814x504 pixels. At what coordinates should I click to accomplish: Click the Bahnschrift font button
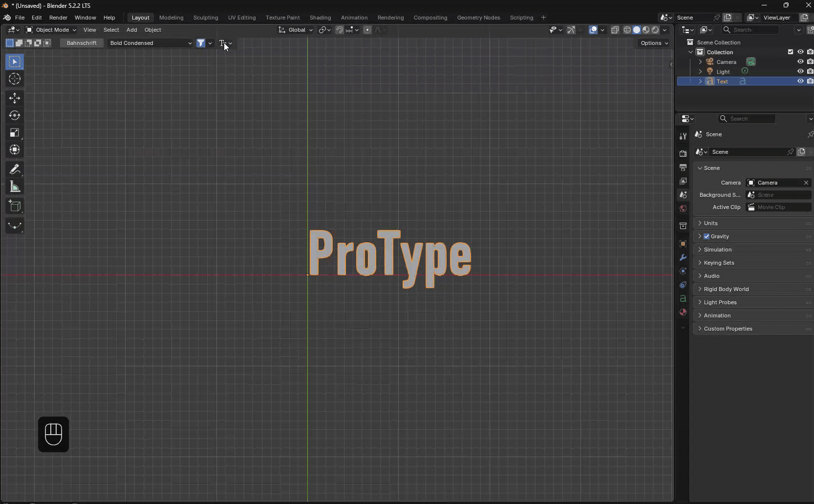click(x=82, y=43)
